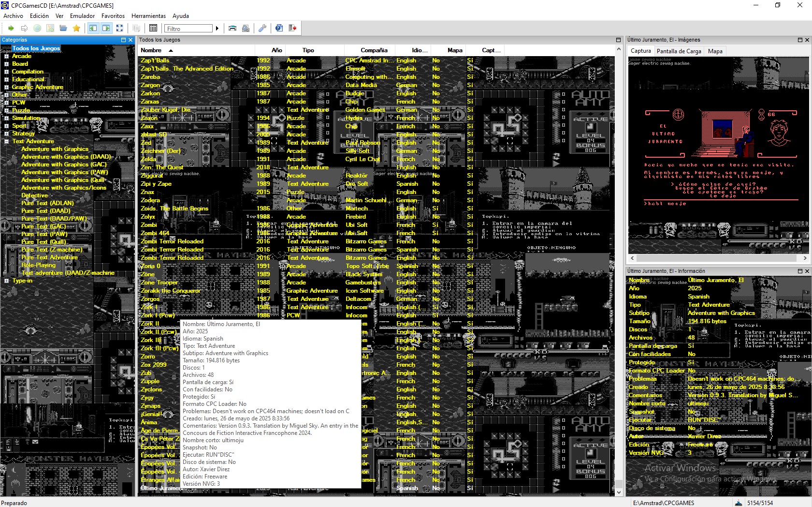Click the white outline arrow toolbar icon
Image resolution: width=812 pixels, height=507 pixels.
(24, 29)
